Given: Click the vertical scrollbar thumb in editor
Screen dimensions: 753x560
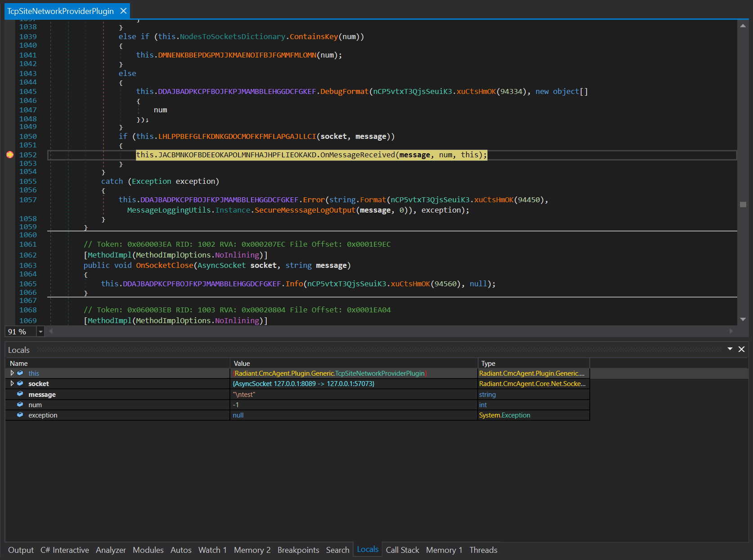Looking at the screenshot, I should click(743, 204).
